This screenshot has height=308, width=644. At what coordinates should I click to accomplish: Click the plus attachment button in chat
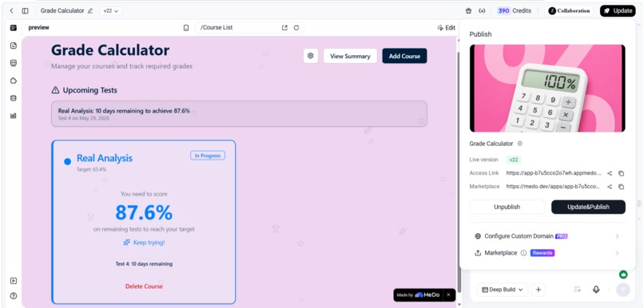[539, 290]
